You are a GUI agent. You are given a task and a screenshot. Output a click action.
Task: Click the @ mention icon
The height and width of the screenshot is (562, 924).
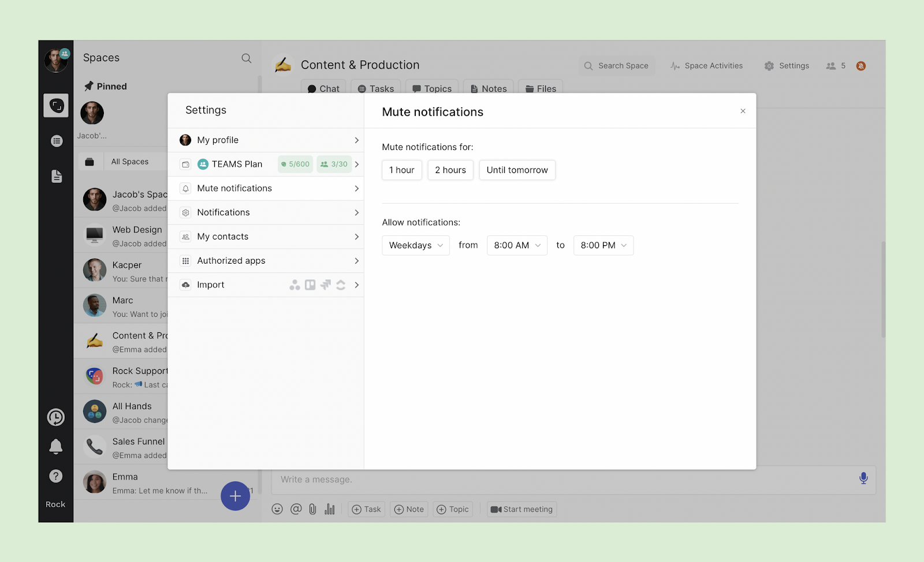tap(296, 509)
